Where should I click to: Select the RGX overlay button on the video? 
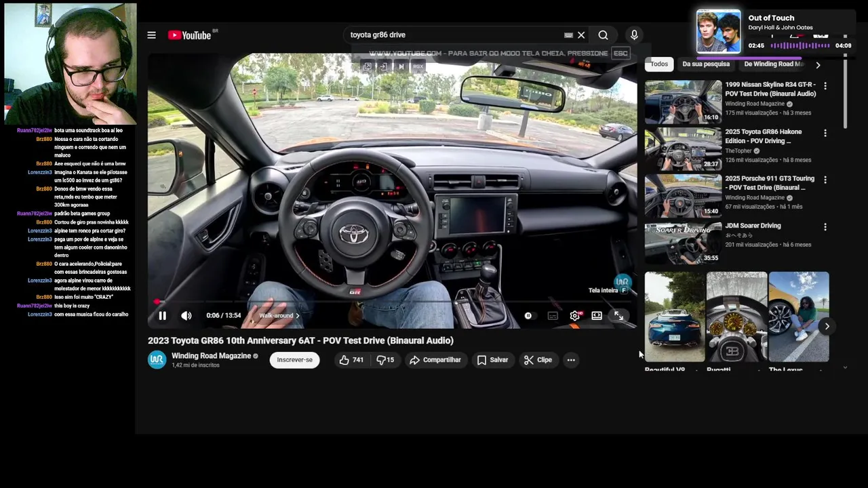coord(418,66)
